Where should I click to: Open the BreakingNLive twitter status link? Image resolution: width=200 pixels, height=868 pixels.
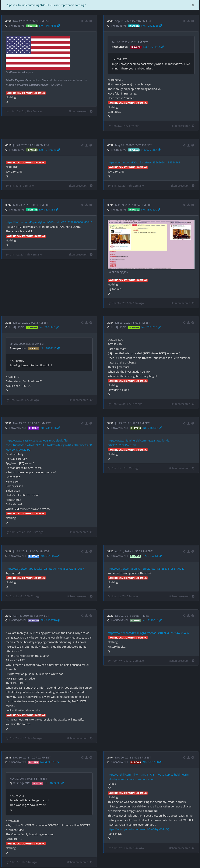point(148,633)
